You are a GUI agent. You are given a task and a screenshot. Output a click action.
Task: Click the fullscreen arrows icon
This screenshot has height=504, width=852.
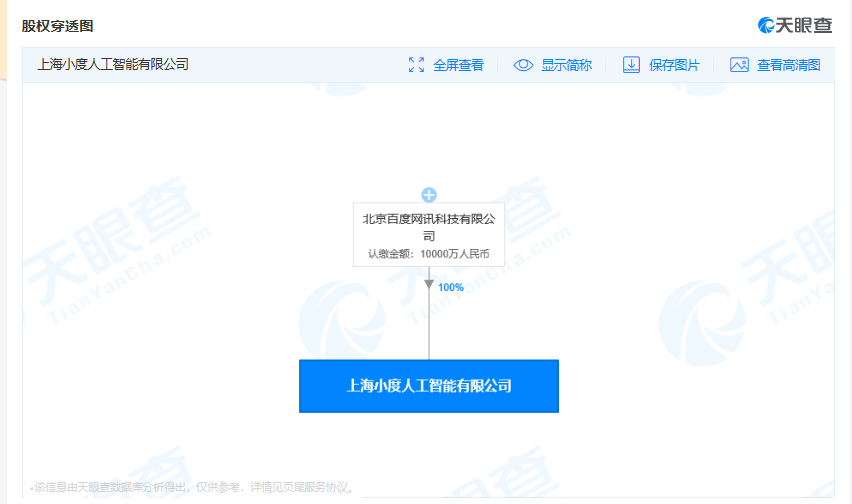tap(416, 65)
